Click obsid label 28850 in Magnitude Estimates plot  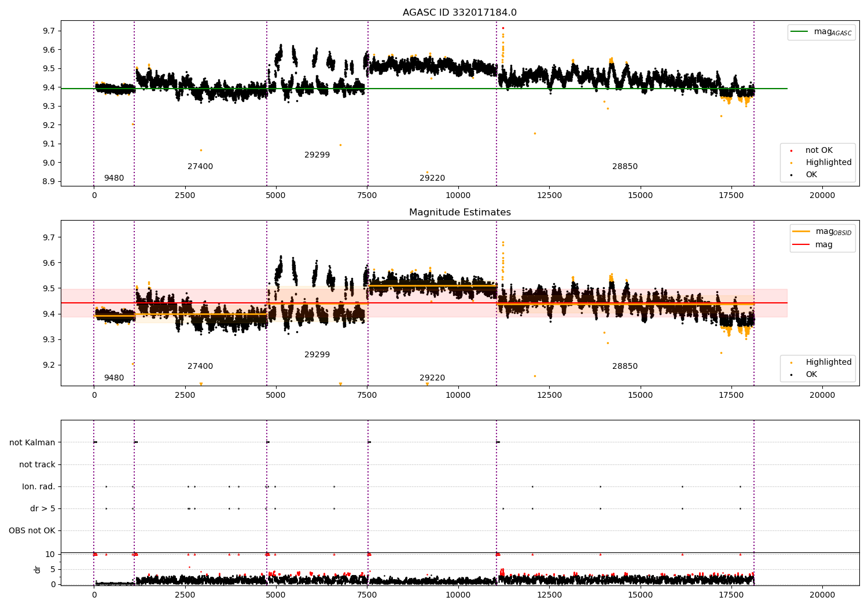pos(625,367)
